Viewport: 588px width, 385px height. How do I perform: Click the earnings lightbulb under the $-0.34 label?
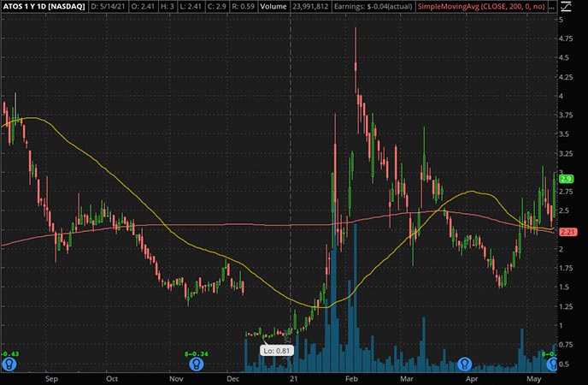196,364
